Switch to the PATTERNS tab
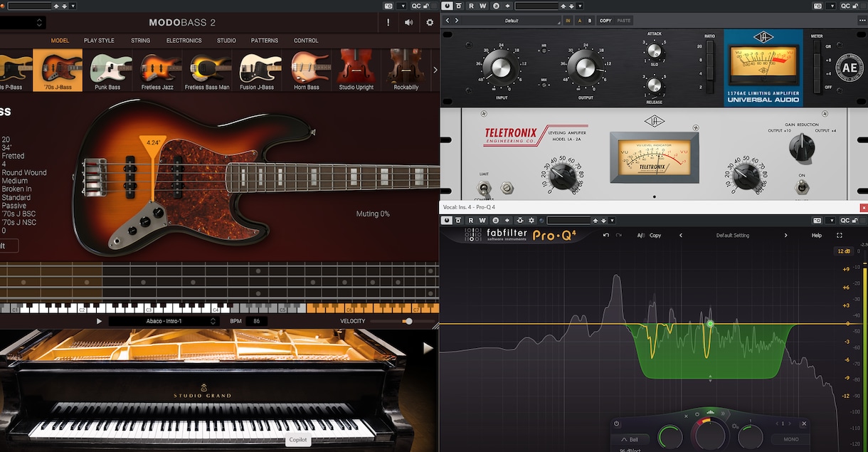Image resolution: width=868 pixels, height=452 pixels. pyautogui.click(x=265, y=41)
